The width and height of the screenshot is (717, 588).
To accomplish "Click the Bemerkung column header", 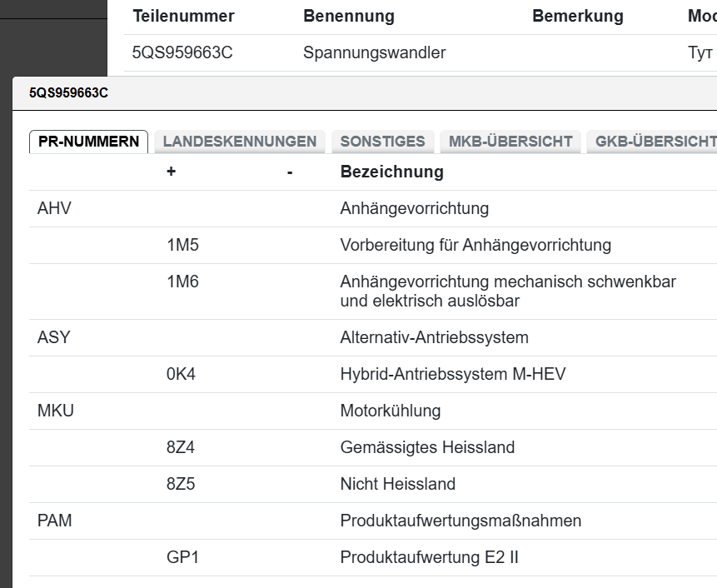I will click(x=578, y=16).
